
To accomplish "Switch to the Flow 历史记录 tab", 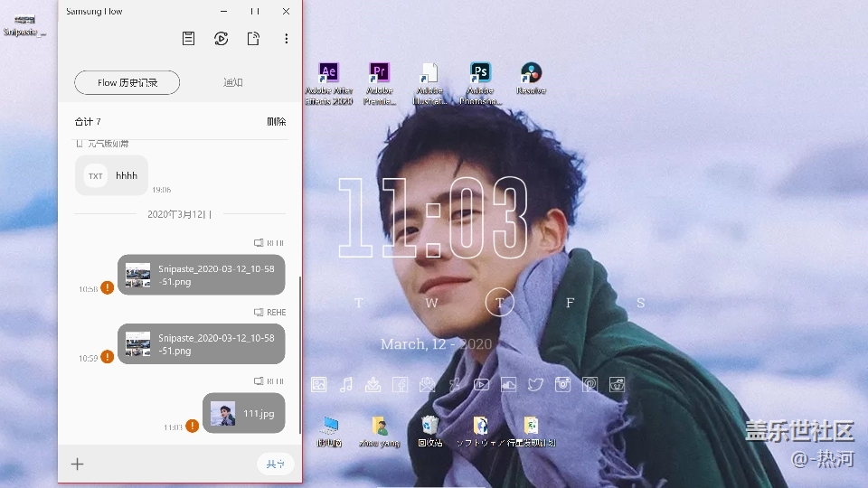I will tap(127, 82).
